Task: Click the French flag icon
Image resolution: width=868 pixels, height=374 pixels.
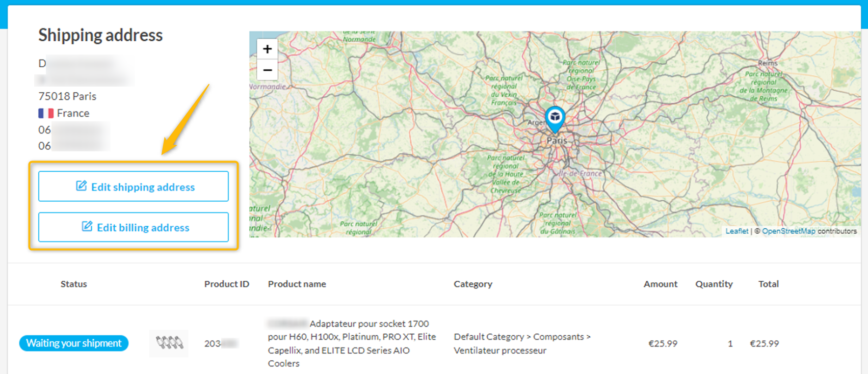Action: [46, 113]
